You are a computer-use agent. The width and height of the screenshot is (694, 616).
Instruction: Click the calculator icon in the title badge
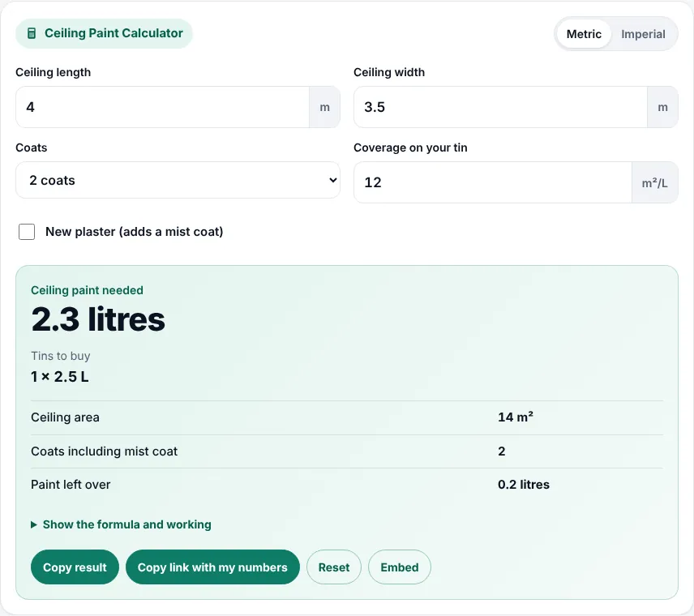pos(32,33)
